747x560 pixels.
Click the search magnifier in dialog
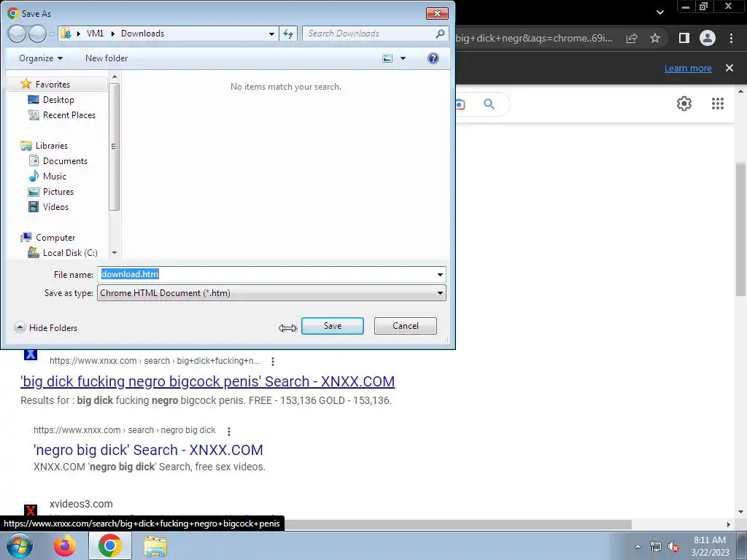[440, 34]
